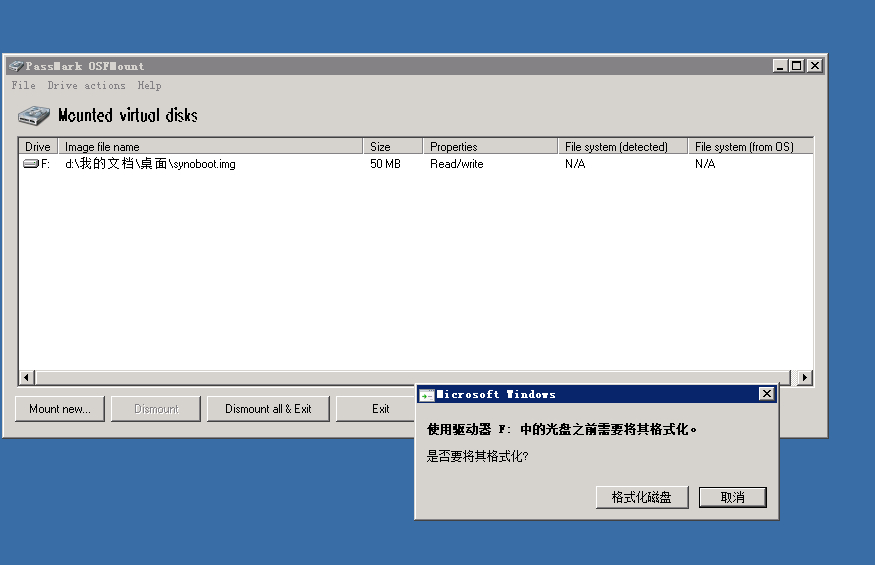Click the Mounted virtual disks header icon
Image resolution: width=875 pixels, height=565 pixels.
(x=33, y=115)
